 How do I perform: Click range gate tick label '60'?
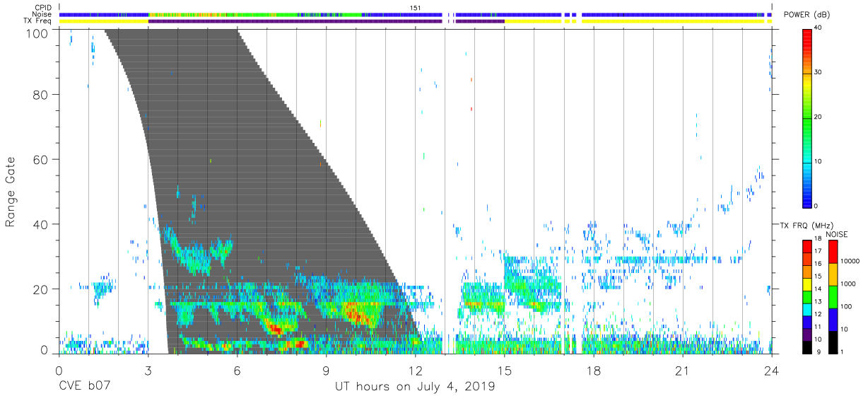click(x=41, y=159)
